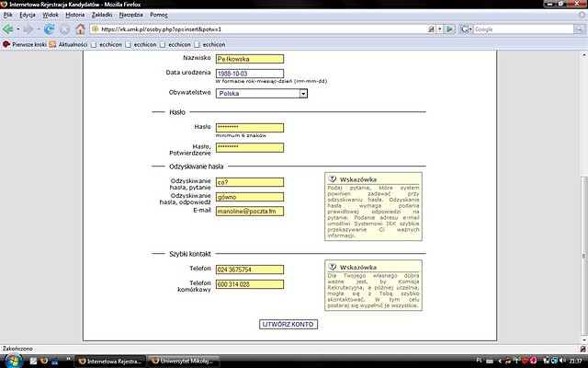Screen dimensions: 588x368
Task: Click the Hasło Potwierdzenie field
Action: pyautogui.click(x=250, y=147)
